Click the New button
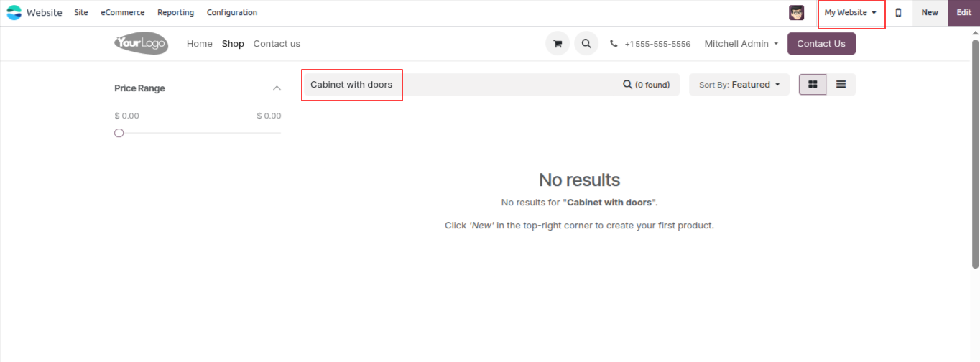This screenshot has height=362, width=980. [x=930, y=12]
